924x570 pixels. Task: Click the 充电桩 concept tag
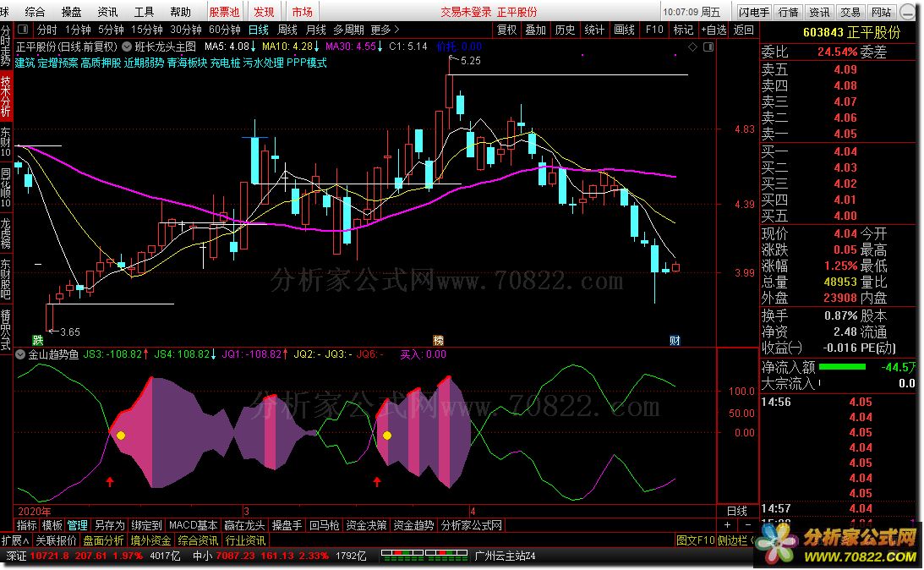click(225, 63)
